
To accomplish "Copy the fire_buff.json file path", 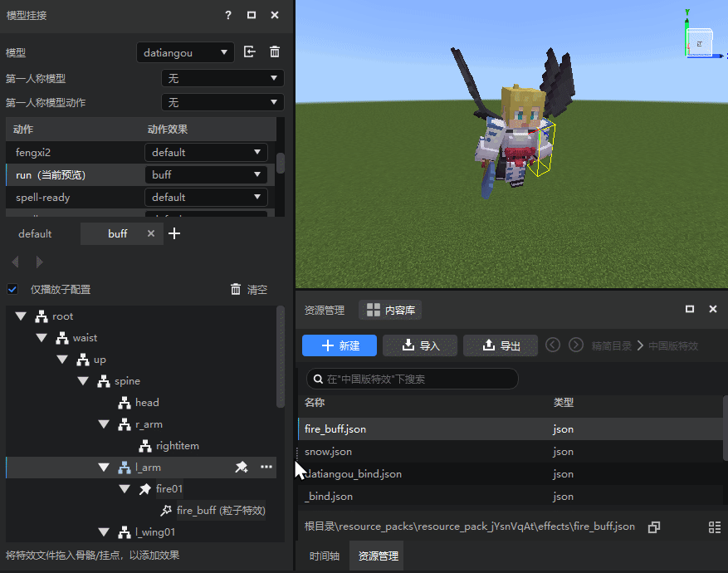I will pyautogui.click(x=654, y=527).
